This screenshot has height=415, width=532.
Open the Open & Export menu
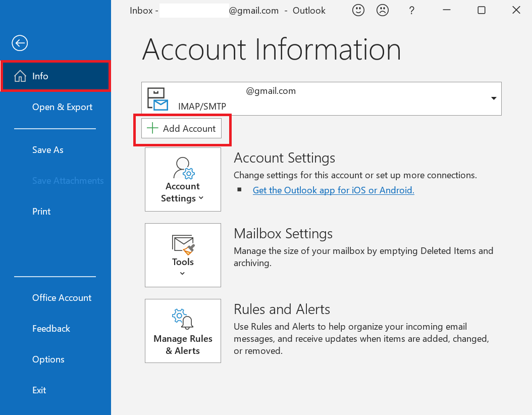click(x=62, y=107)
